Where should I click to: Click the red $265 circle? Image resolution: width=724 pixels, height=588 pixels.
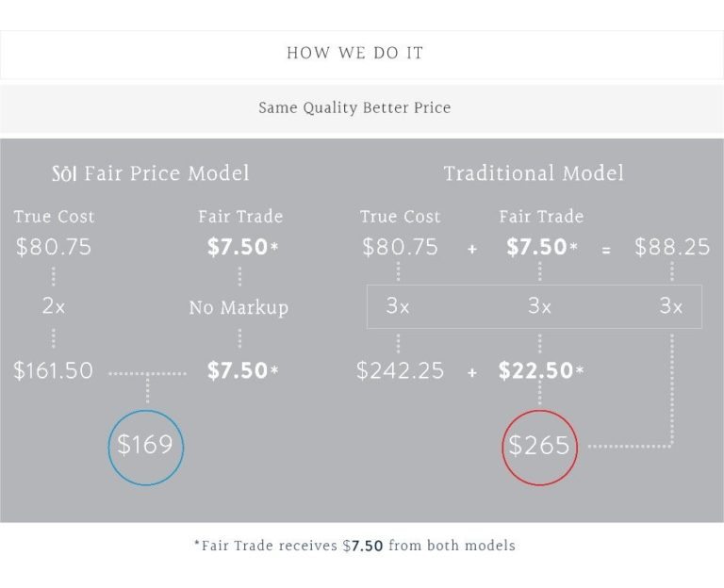pyautogui.click(x=540, y=448)
